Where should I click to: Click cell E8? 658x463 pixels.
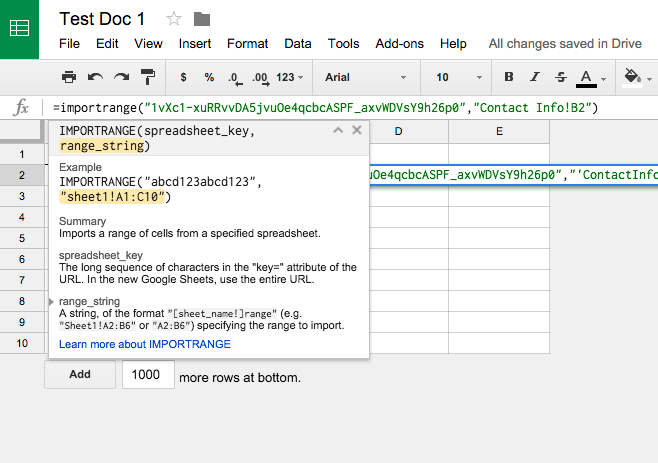click(x=499, y=301)
